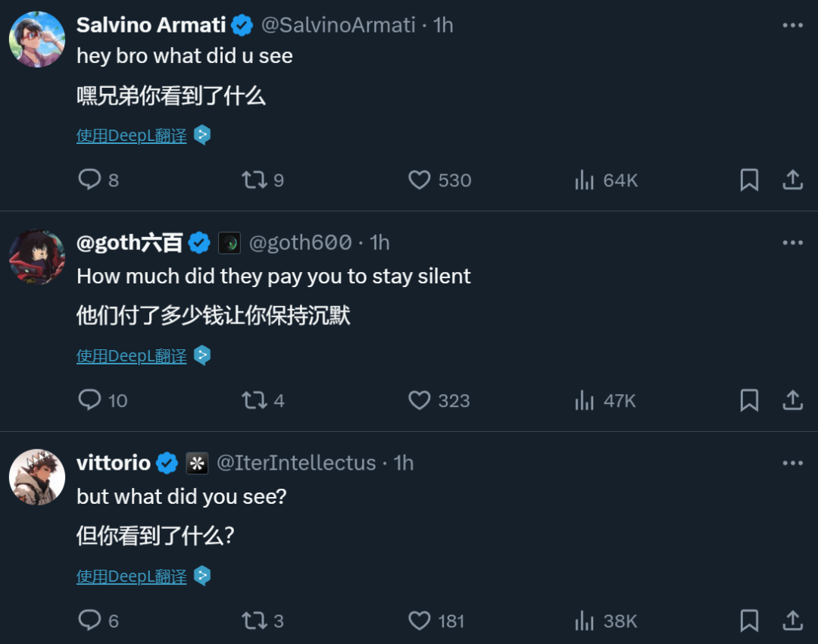This screenshot has width=818, height=644.
Task: Open more options for goth600's tweet
Action: (792, 242)
